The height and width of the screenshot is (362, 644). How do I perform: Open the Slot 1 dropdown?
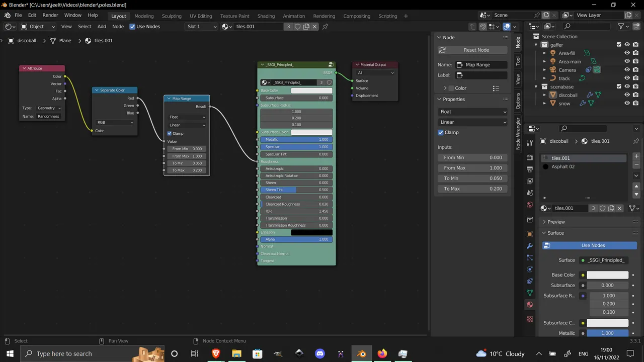click(x=201, y=27)
